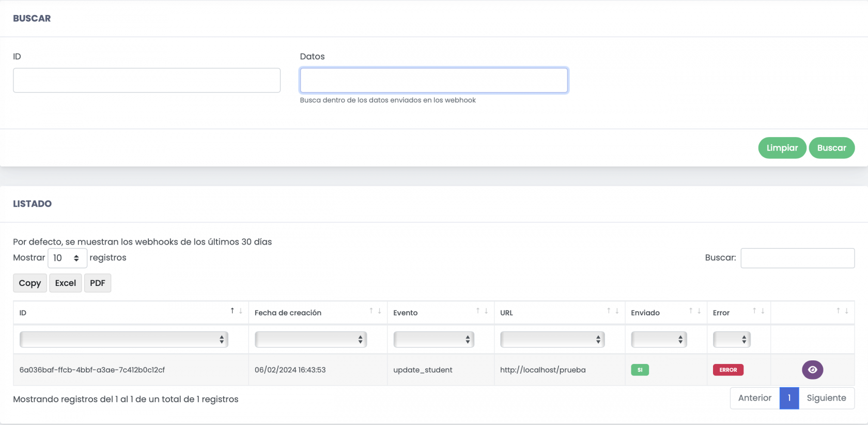Focus the table Buscar filter input
This screenshot has height=425, width=868.
click(798, 258)
